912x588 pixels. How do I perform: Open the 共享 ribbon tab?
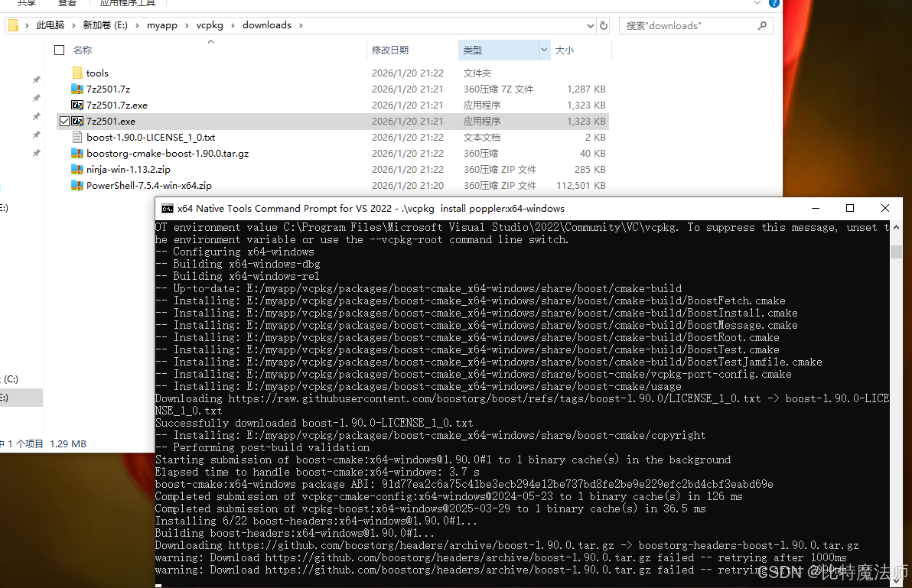[x=26, y=3]
